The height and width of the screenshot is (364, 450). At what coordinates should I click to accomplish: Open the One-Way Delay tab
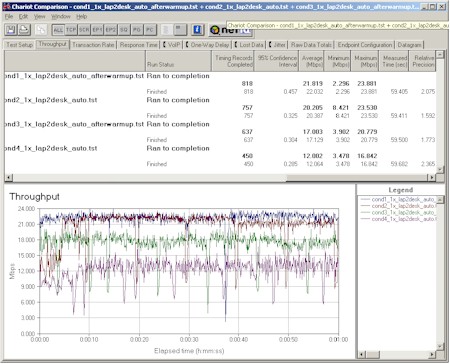tap(207, 45)
